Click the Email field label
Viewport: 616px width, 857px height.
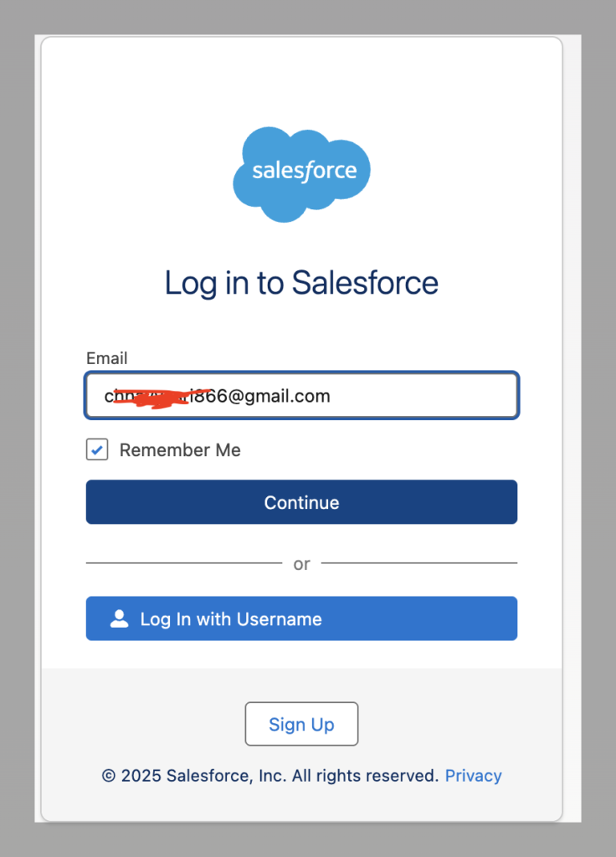[x=106, y=358]
